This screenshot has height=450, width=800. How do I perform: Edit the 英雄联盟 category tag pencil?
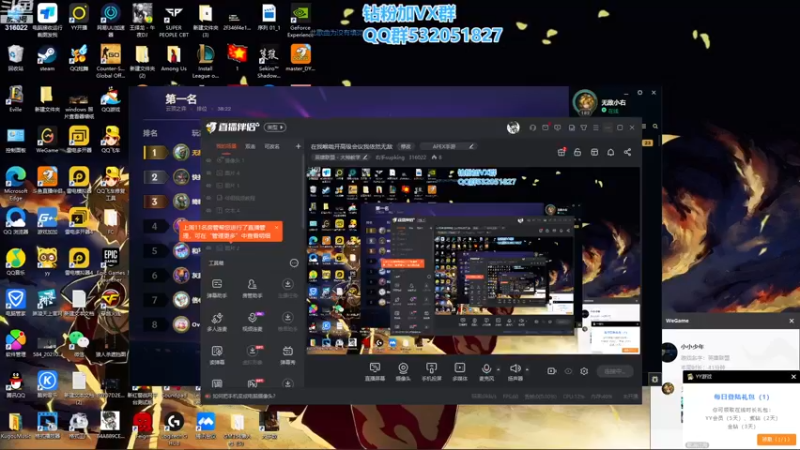(365, 157)
